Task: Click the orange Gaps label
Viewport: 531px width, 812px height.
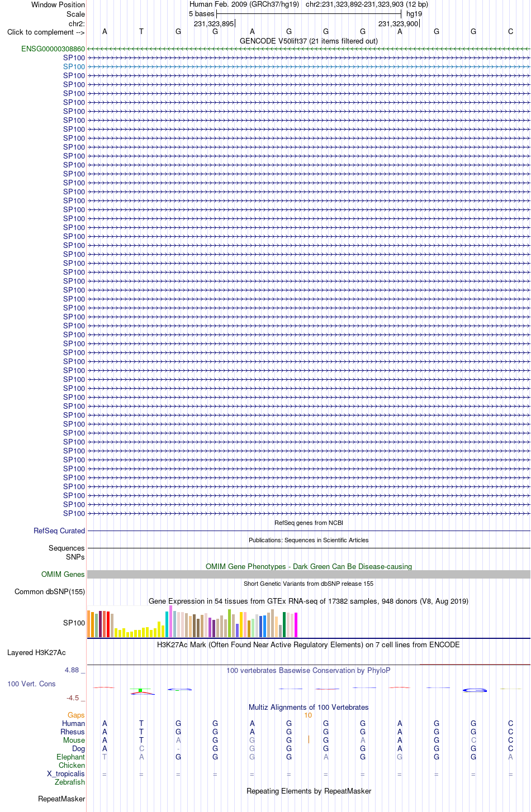Action: click(x=76, y=715)
